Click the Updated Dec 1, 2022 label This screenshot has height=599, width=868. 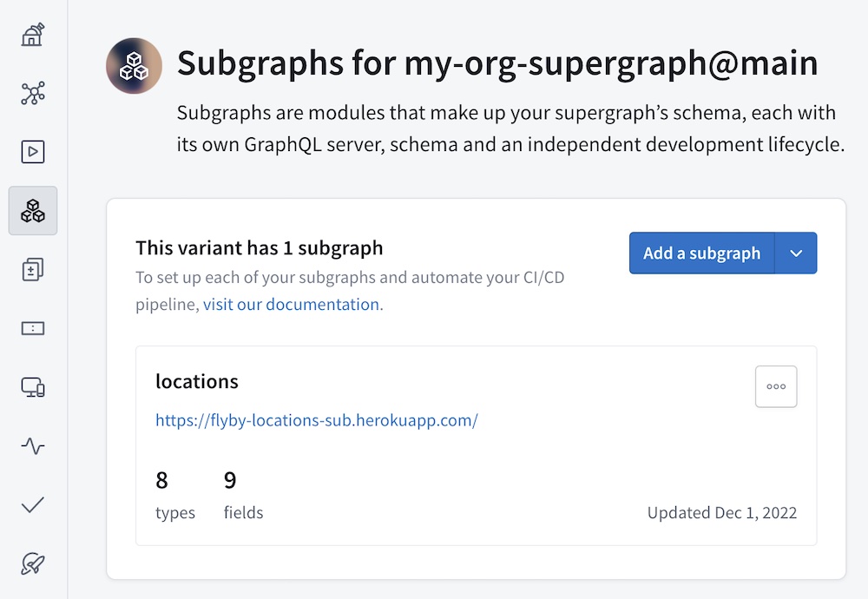coord(722,512)
